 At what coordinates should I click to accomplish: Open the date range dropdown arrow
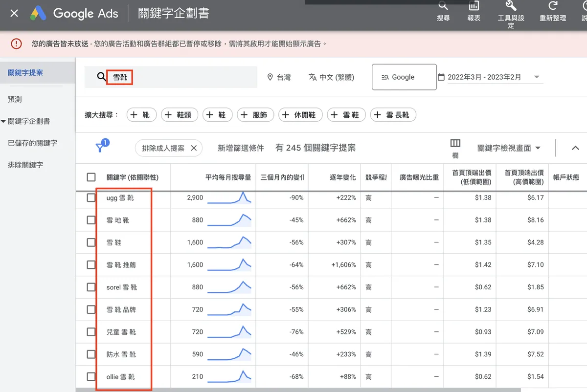click(537, 77)
